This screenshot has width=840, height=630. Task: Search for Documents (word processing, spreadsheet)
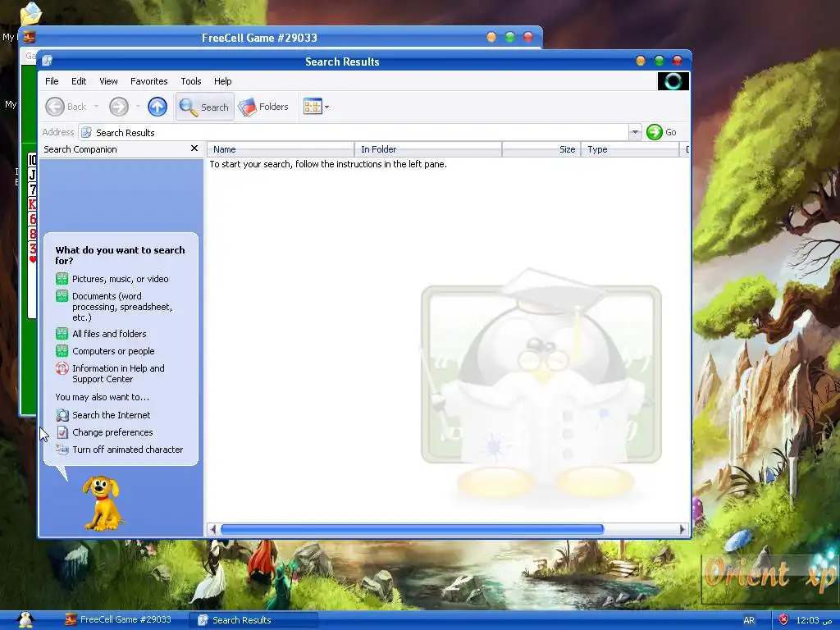(122, 307)
